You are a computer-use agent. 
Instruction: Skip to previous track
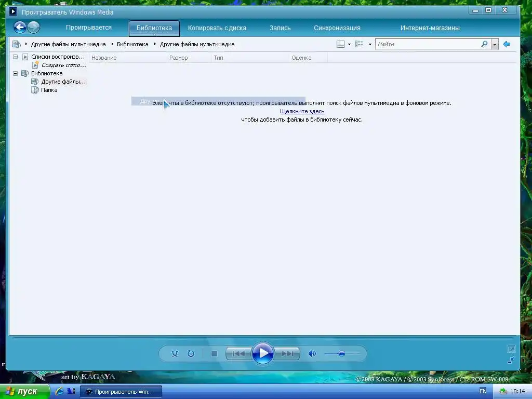(x=238, y=353)
